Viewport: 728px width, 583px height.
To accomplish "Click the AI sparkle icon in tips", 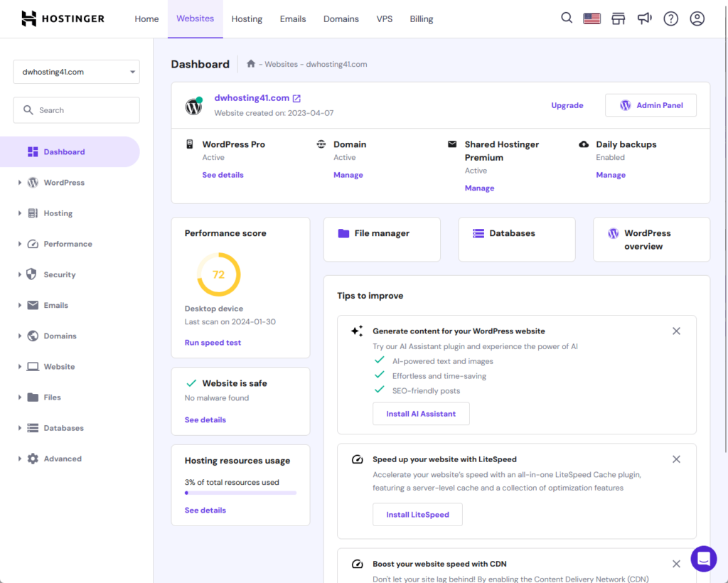I will click(357, 331).
